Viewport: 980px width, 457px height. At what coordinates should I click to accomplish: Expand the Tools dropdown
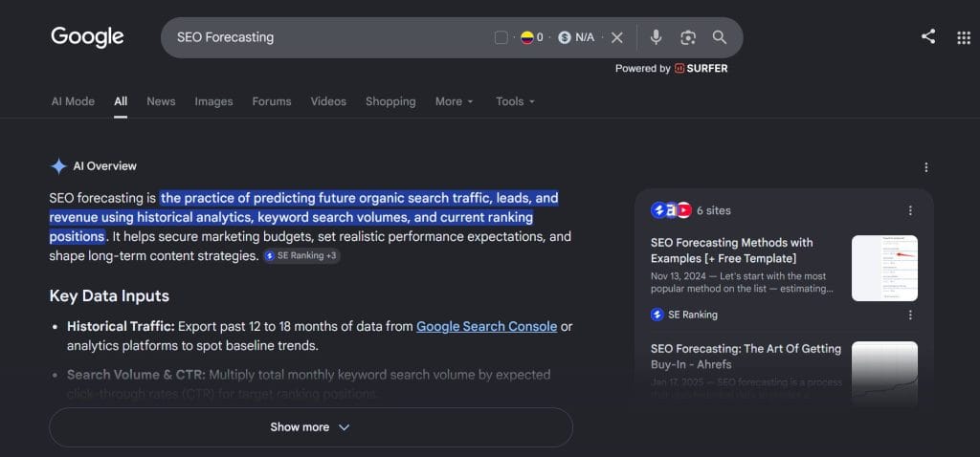click(x=516, y=101)
